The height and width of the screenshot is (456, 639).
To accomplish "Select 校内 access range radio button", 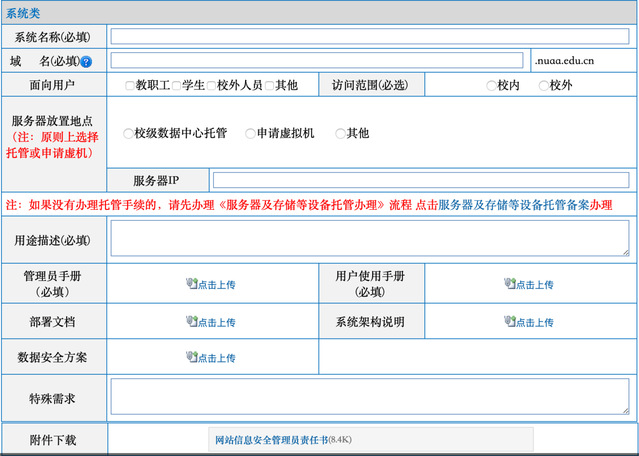I will pos(491,86).
